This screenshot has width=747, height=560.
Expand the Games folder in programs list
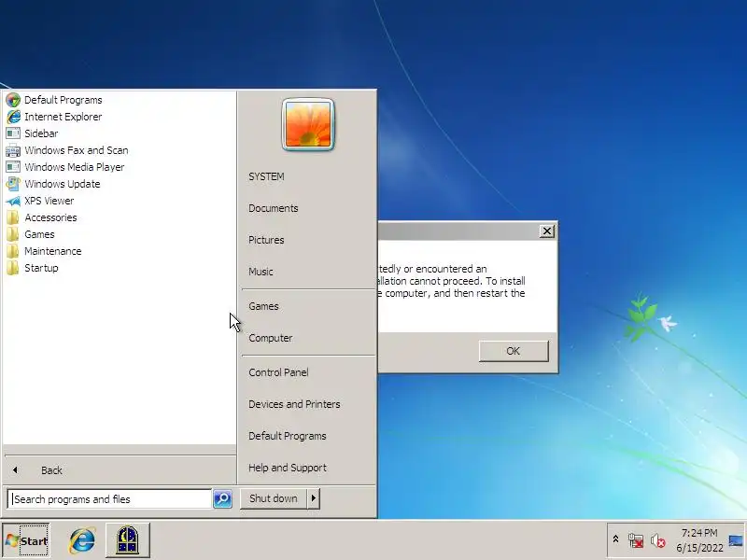(39, 234)
